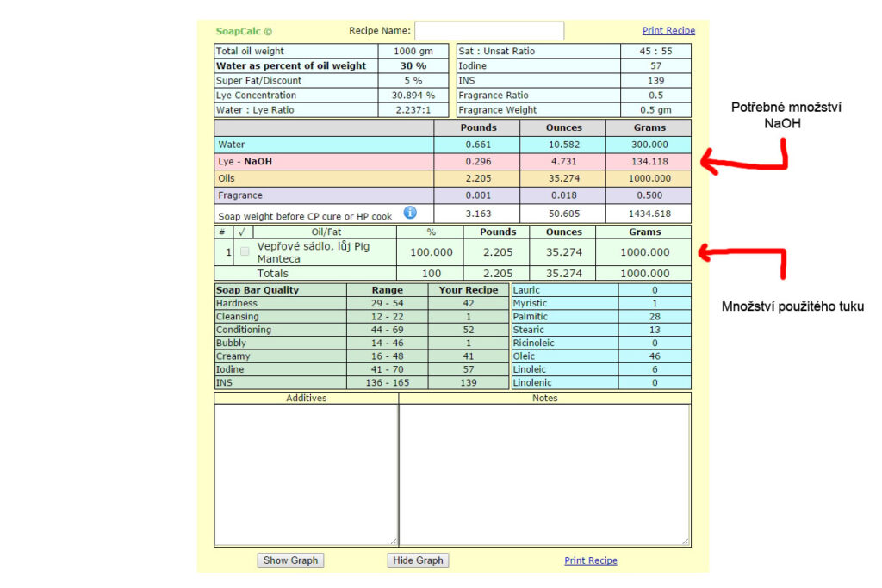
Task: Click the blue info icon beside soap weight
Action: pyautogui.click(x=410, y=213)
